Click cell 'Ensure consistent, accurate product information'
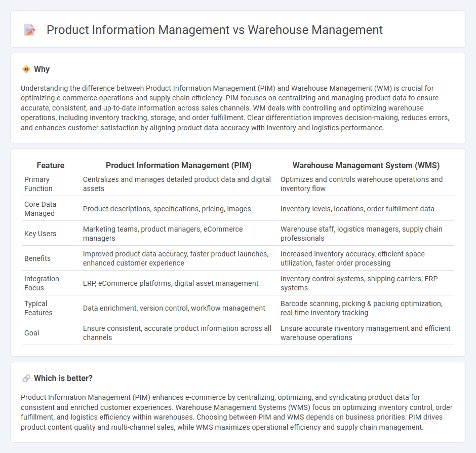476x453 pixels. tap(178, 333)
